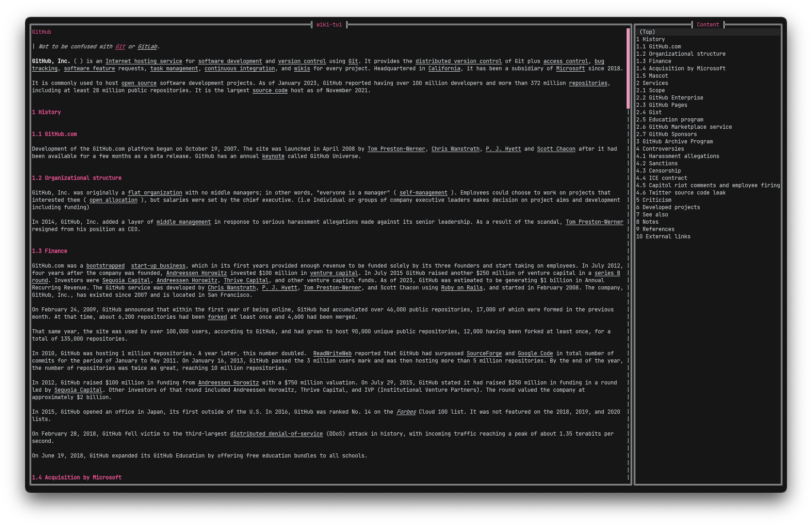Screen dimensions: 812x526
Task: Select 4.5 Capitol riot comments entry
Action: 708,185
